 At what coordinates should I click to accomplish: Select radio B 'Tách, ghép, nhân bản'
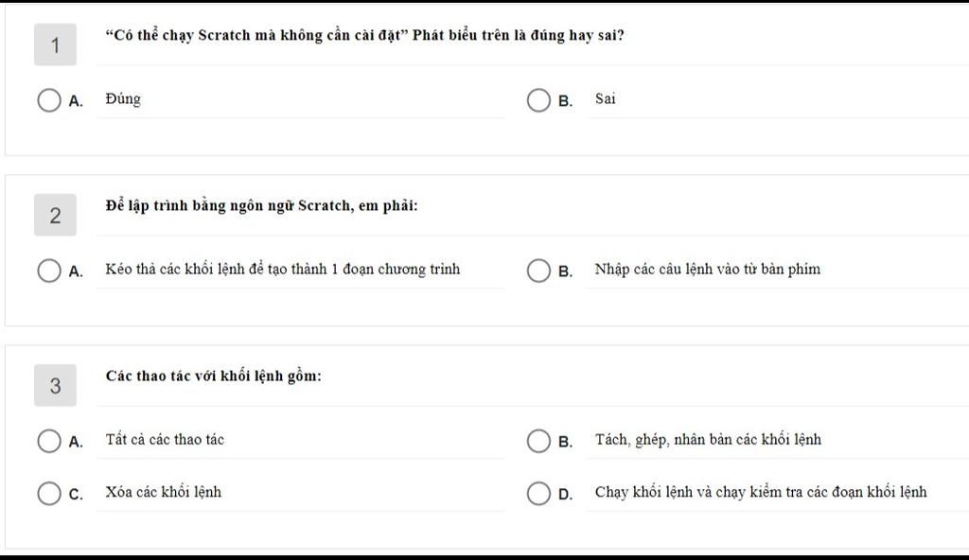538,441
